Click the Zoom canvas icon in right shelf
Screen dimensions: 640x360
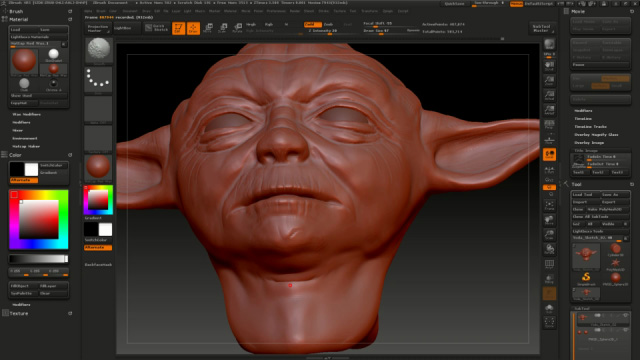pos(549,81)
